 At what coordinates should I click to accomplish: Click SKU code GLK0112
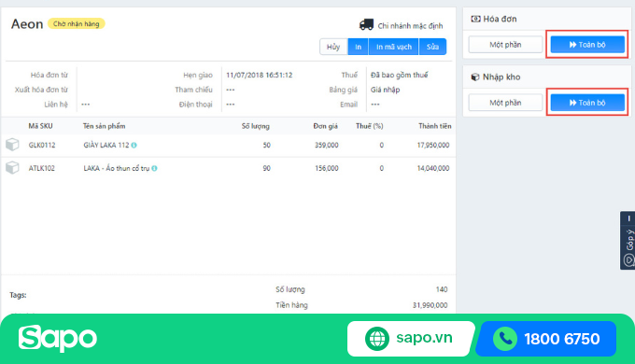(x=42, y=145)
